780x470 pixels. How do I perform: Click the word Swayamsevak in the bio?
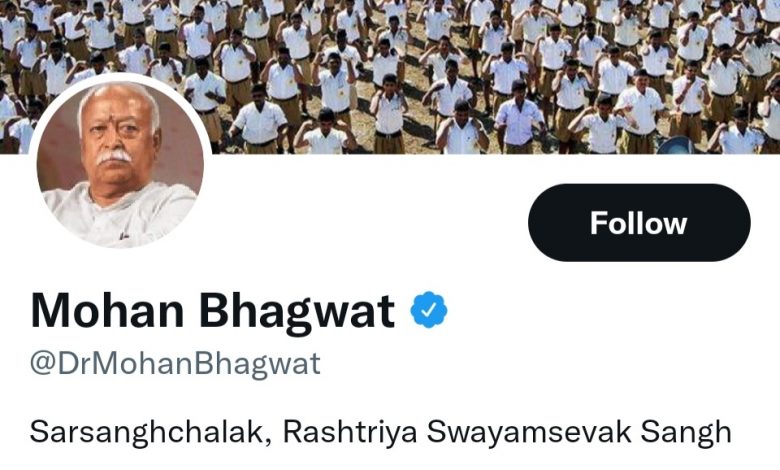(529, 432)
